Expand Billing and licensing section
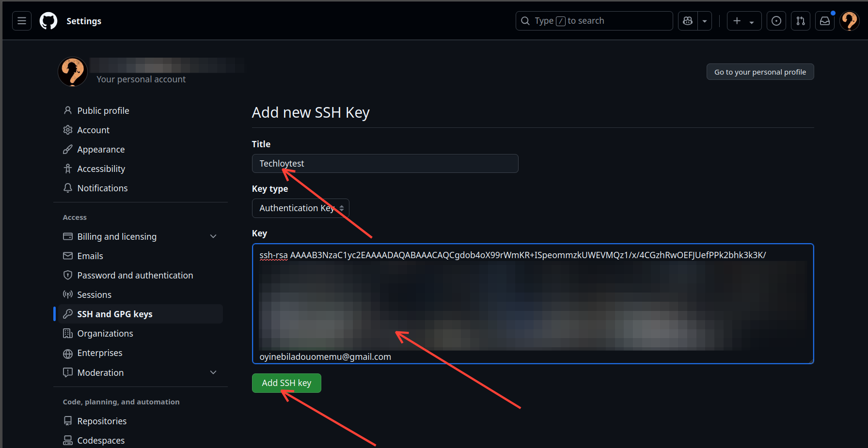Screen dimensions: 868x448 pyautogui.click(x=213, y=236)
